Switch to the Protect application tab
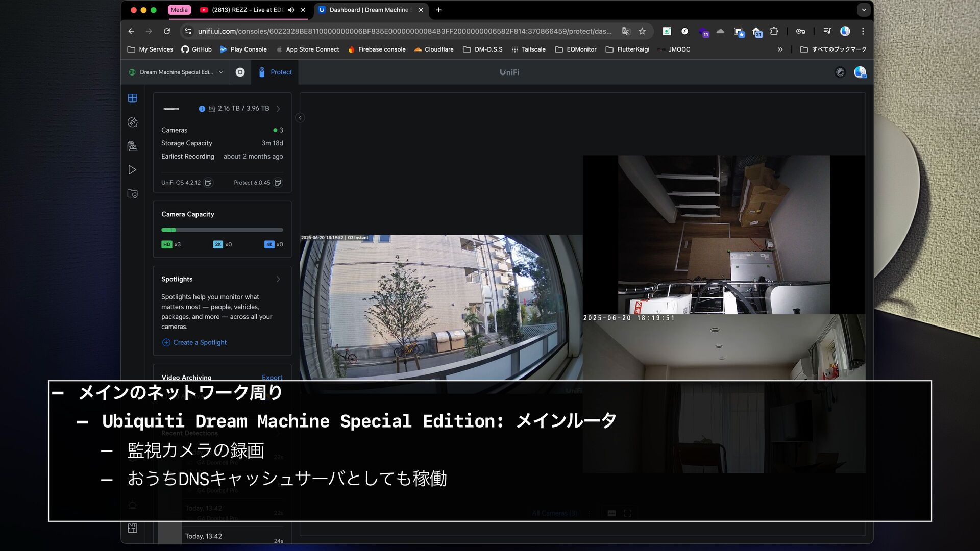980x551 pixels. point(275,72)
